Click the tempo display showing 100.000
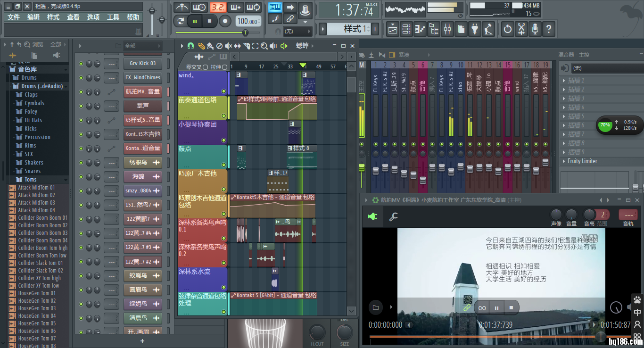Viewport: 644px width, 348px height. [x=247, y=21]
